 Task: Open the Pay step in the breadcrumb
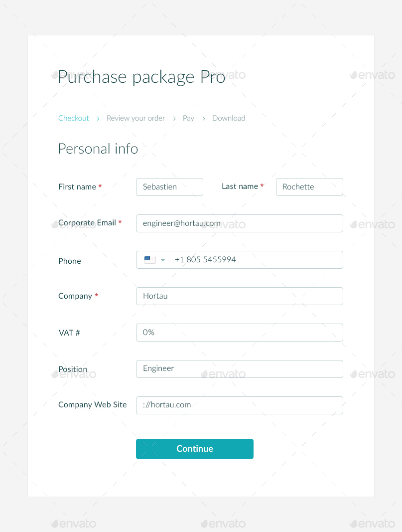188,118
